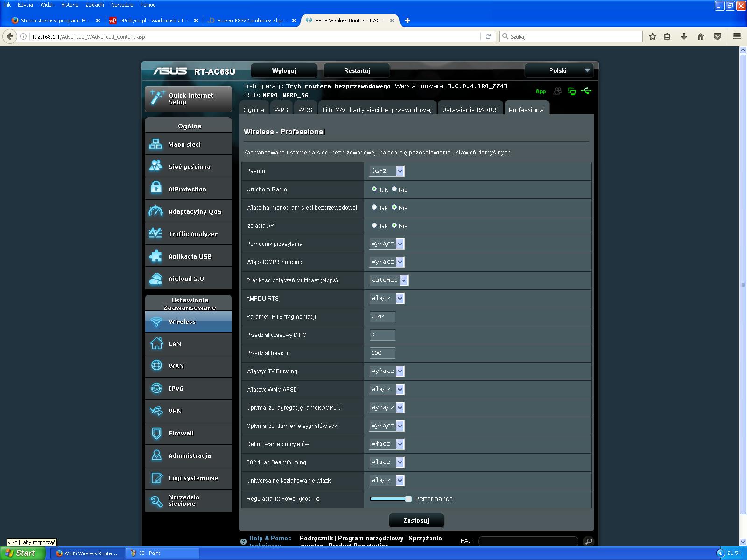Enable wireless schedule by selecting Tak

tap(374, 207)
